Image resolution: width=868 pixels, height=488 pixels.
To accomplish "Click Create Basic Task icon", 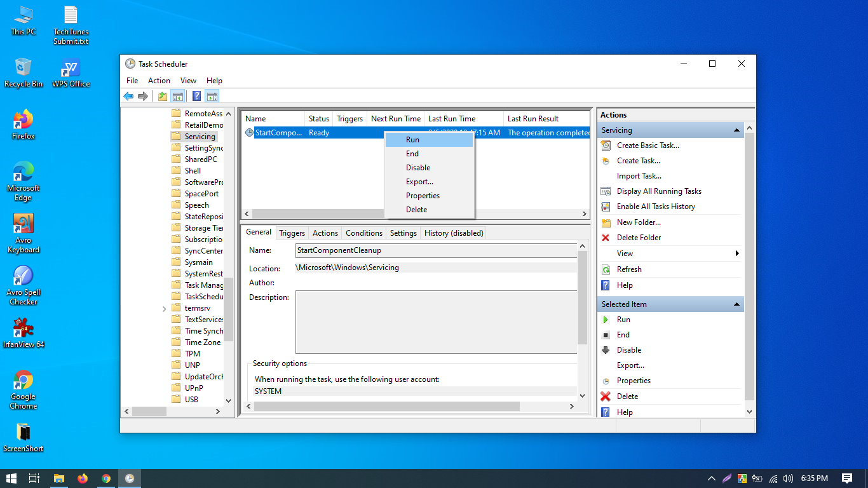I will [x=606, y=146].
